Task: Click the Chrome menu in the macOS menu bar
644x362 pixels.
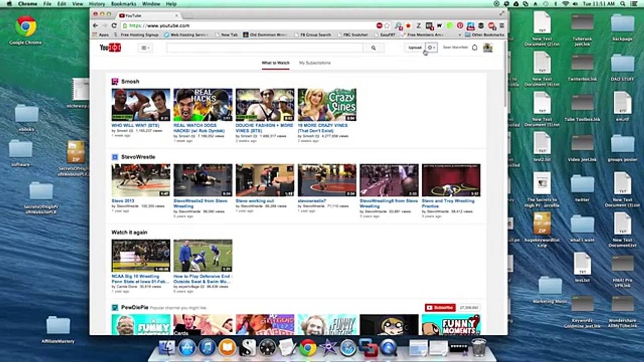Action: pyautogui.click(x=28, y=4)
